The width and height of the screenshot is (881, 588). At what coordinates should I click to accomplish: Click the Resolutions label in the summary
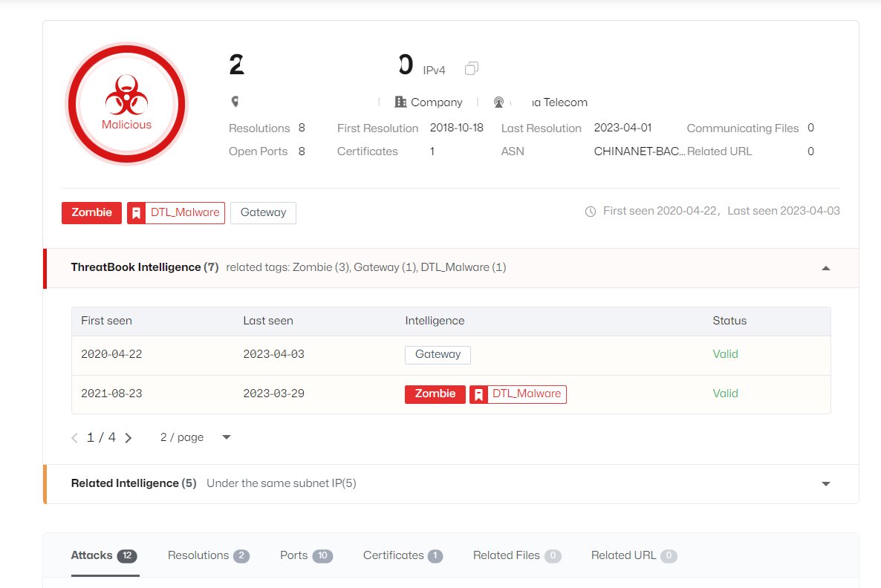pyautogui.click(x=259, y=128)
